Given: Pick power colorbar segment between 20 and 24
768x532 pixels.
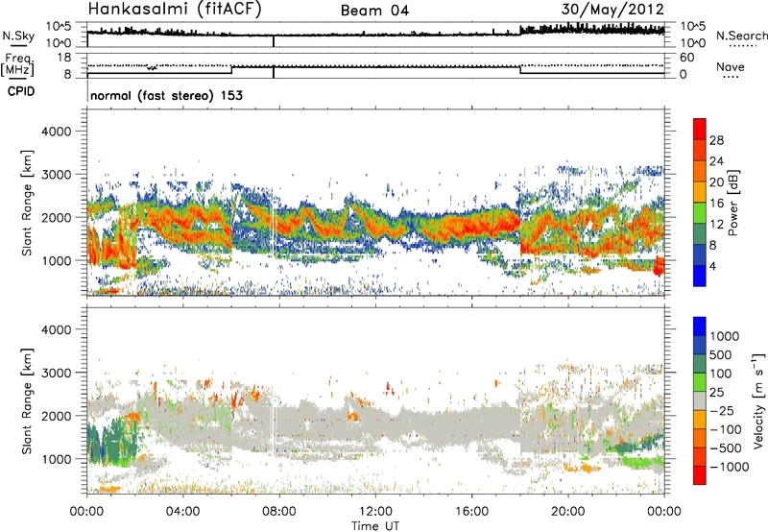Looking at the screenshot, I should 700,171.
